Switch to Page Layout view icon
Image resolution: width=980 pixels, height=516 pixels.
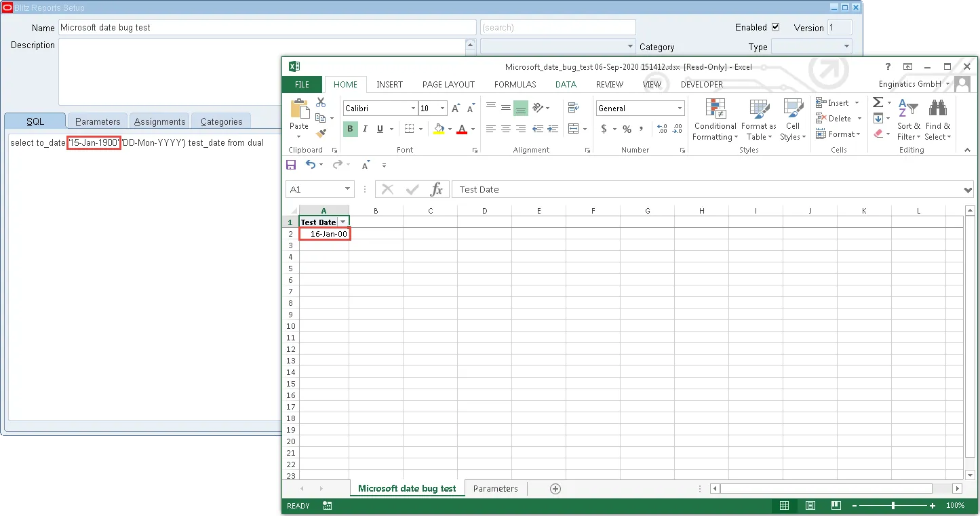[810, 506]
